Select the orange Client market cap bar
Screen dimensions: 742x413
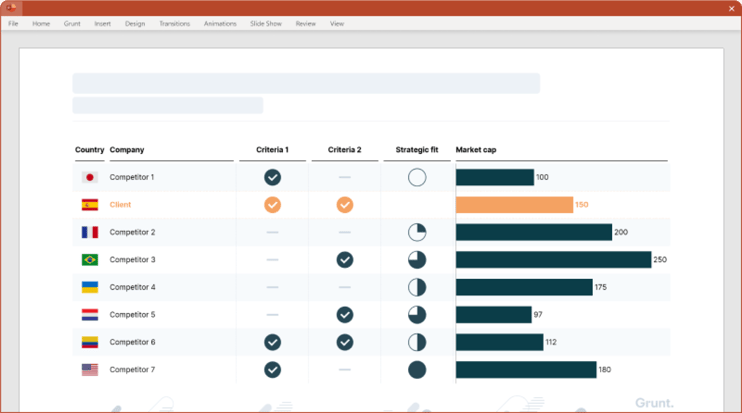coord(514,205)
